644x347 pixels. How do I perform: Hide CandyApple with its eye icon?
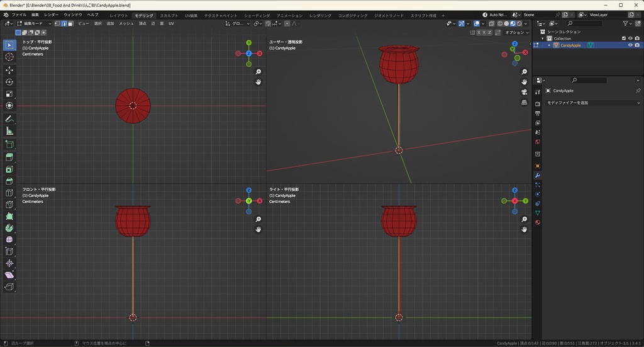[x=630, y=45]
